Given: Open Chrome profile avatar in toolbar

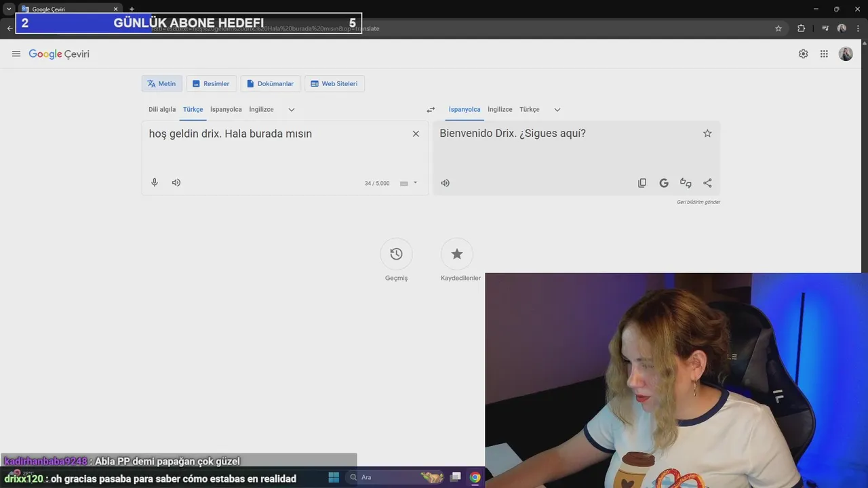Looking at the screenshot, I should pyautogui.click(x=842, y=28).
